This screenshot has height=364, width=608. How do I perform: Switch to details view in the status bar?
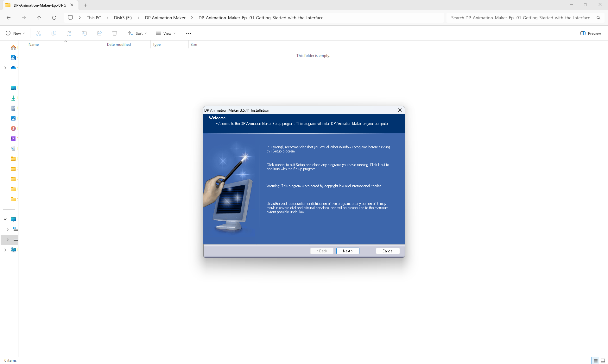[x=595, y=360]
